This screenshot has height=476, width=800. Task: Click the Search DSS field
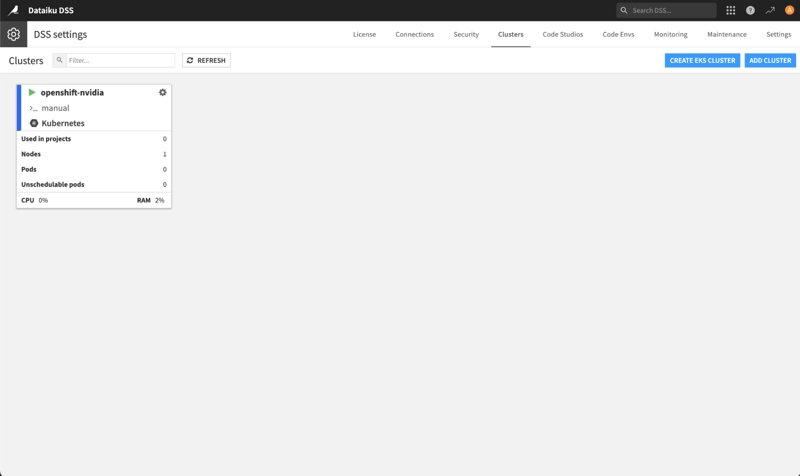coord(670,10)
